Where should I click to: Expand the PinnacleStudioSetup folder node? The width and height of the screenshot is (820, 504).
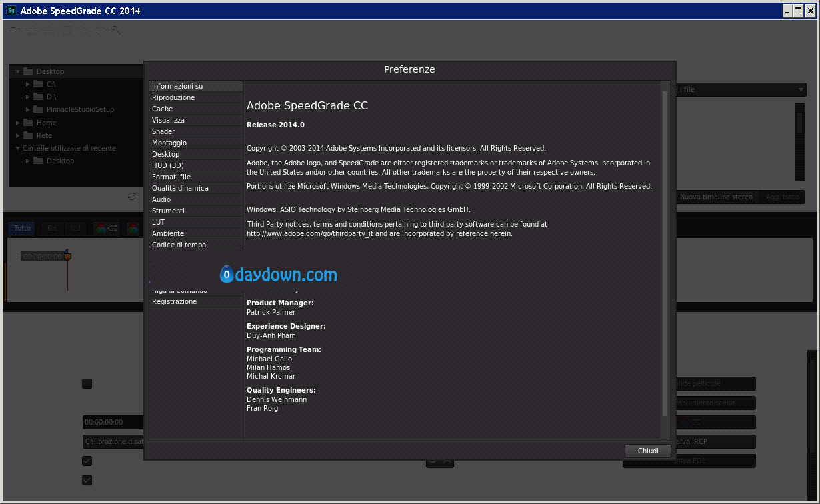[x=28, y=109]
